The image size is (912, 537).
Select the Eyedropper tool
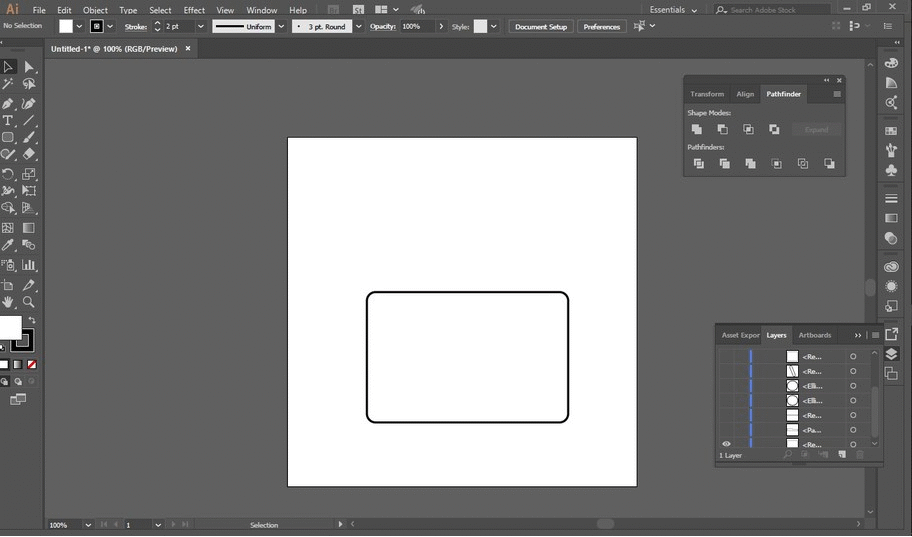pyautogui.click(x=8, y=244)
